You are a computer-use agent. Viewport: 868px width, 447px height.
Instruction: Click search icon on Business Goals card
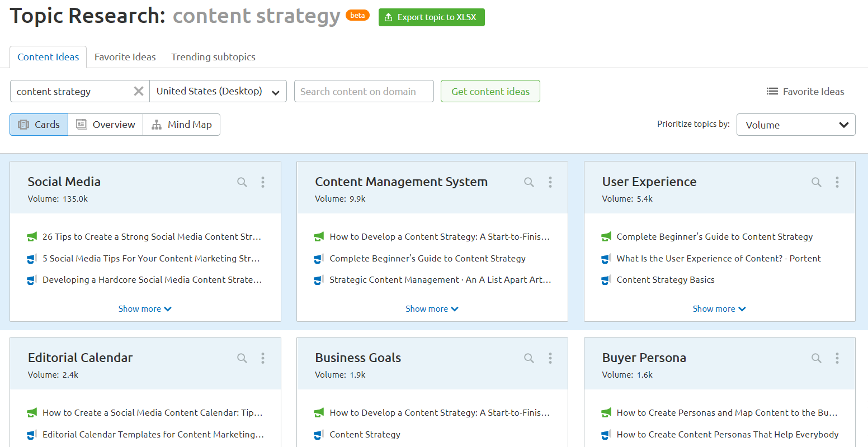coord(529,358)
